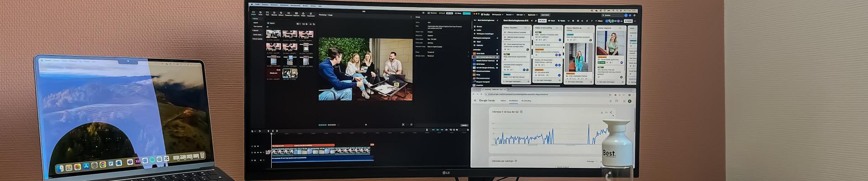The image size is (868, 181).
Task: Open the Tijdlijn view dropdown in Trello
Action: pyautogui.click(x=564, y=21)
